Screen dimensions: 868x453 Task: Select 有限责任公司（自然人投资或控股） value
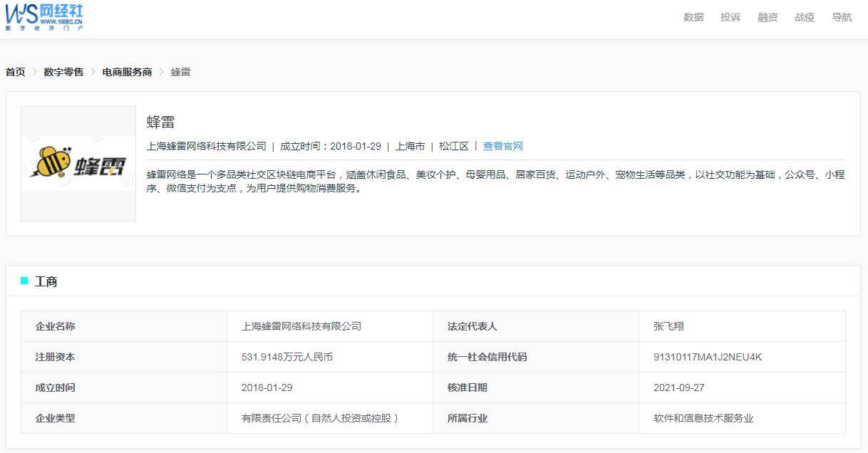coord(321,418)
